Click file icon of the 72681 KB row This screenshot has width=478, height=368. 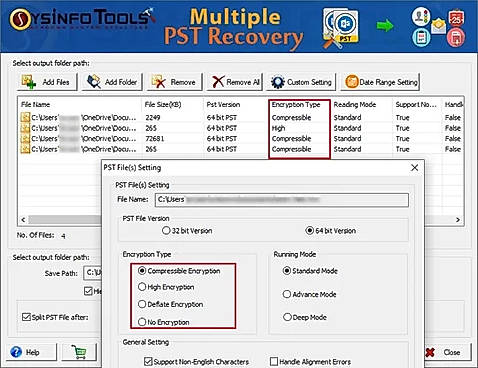(x=25, y=139)
